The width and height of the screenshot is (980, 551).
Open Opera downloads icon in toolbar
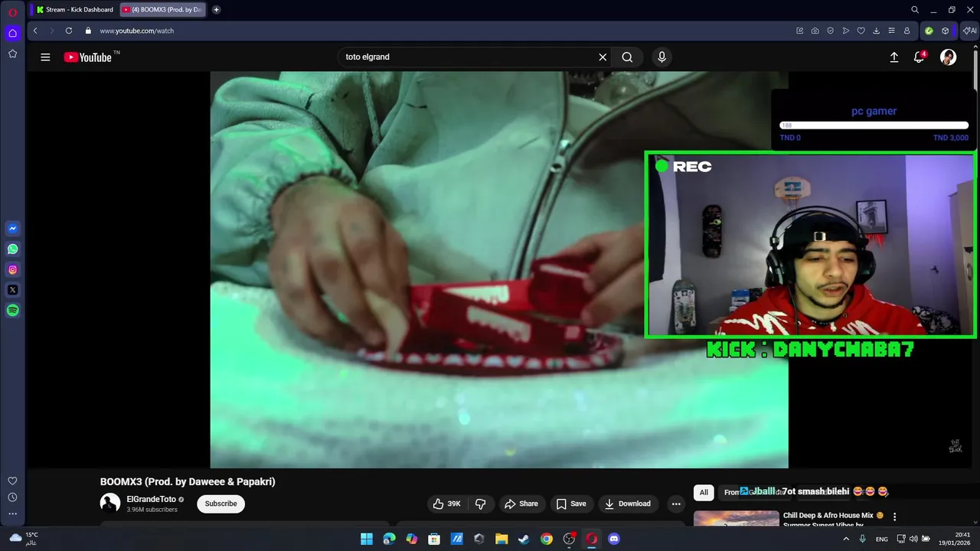click(876, 31)
